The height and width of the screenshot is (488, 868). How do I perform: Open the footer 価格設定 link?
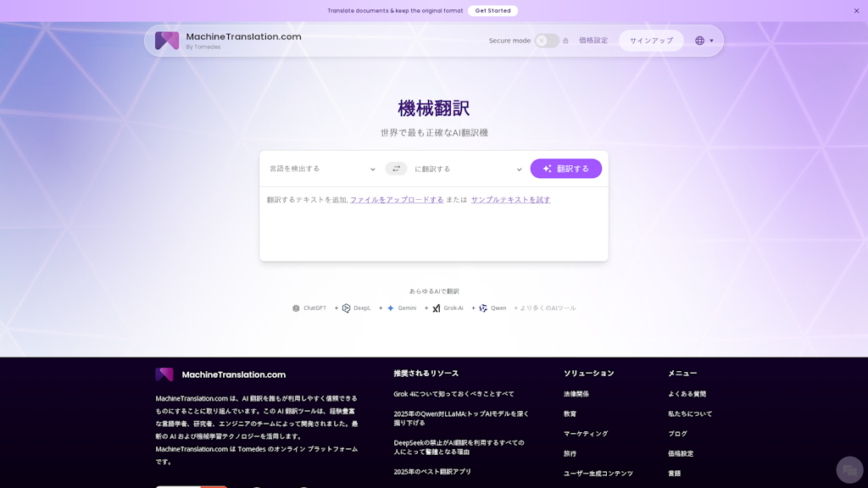point(681,454)
